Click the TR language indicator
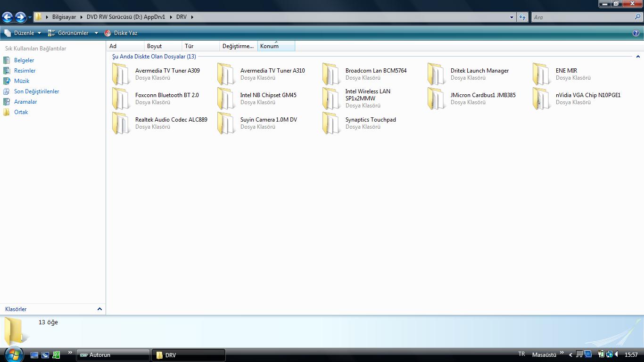The image size is (644, 362). 521,354
